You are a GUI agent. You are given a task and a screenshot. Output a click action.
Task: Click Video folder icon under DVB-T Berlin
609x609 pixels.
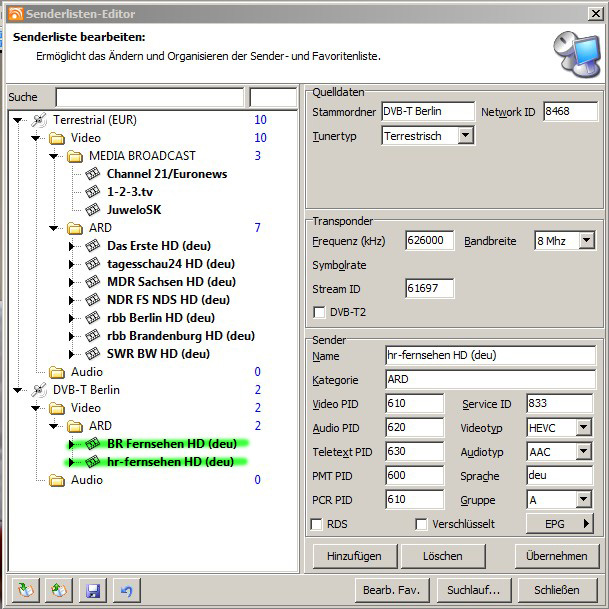[x=57, y=408]
